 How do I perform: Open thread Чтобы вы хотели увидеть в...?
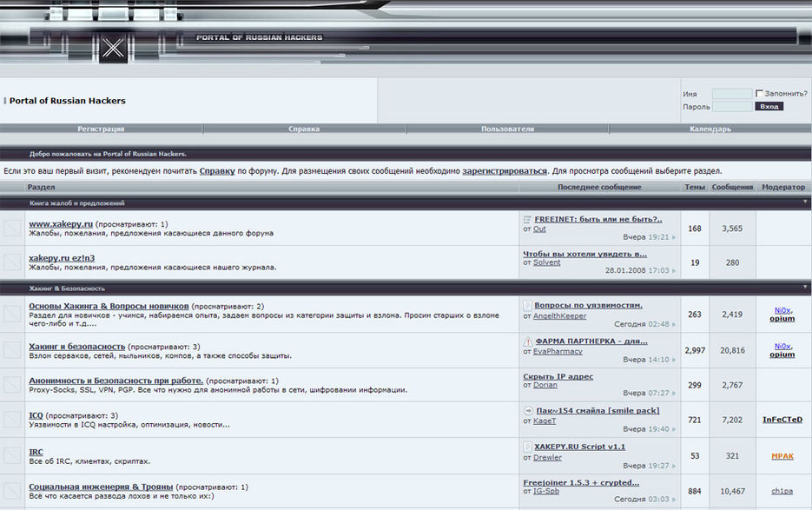tap(584, 254)
